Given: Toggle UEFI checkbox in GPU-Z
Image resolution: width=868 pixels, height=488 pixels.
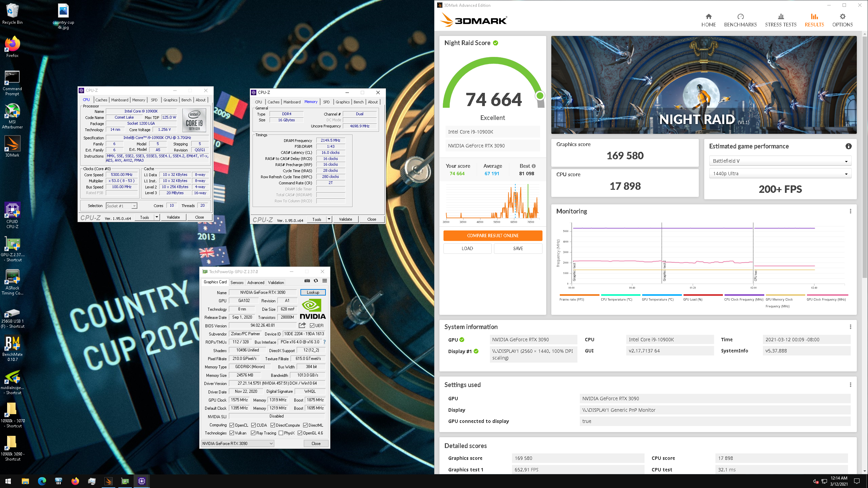Looking at the screenshot, I should click(312, 326).
